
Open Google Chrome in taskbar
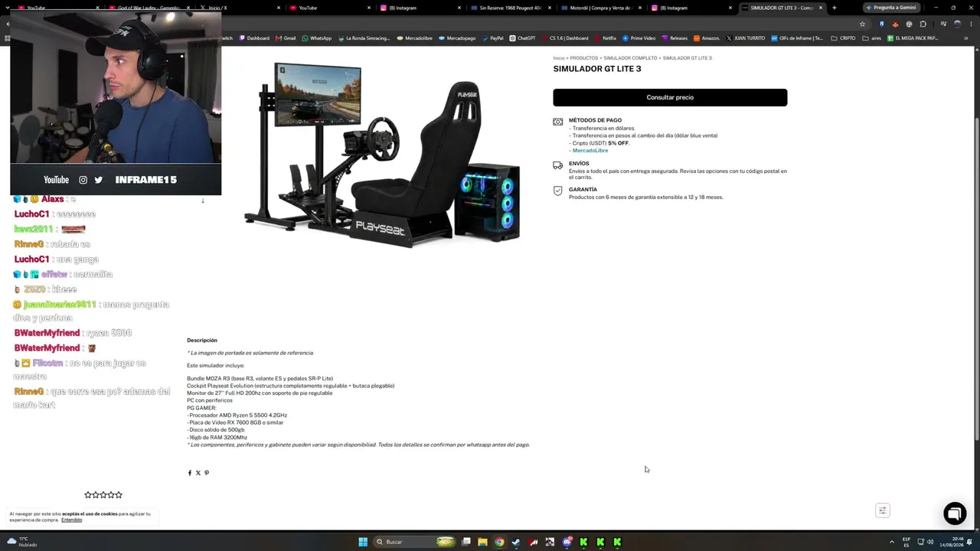coord(499,542)
